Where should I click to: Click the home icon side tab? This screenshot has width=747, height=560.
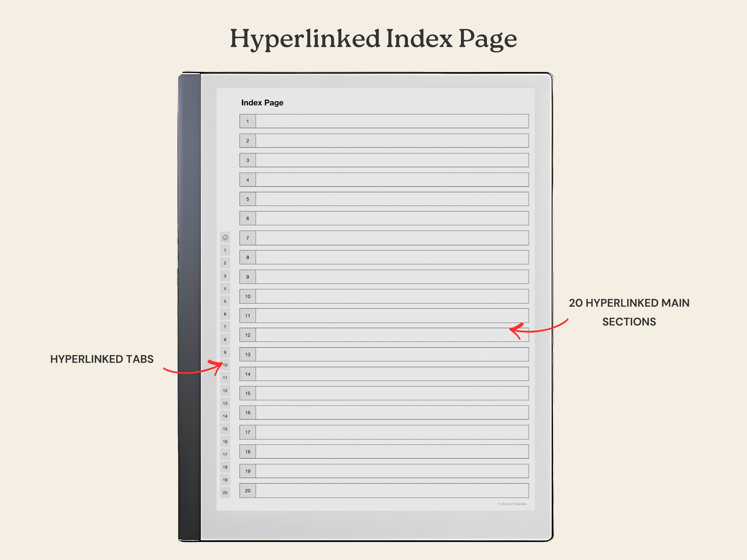225,237
